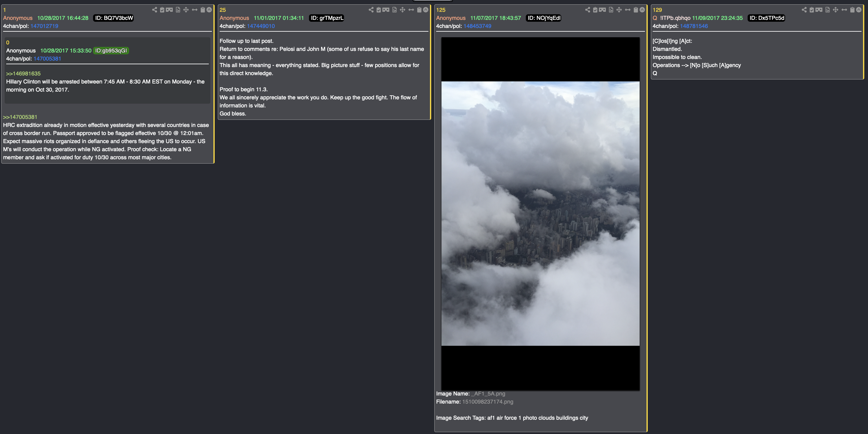Click the VR goggles icon on post 125
This screenshot has width=868, height=434.
(x=602, y=10)
